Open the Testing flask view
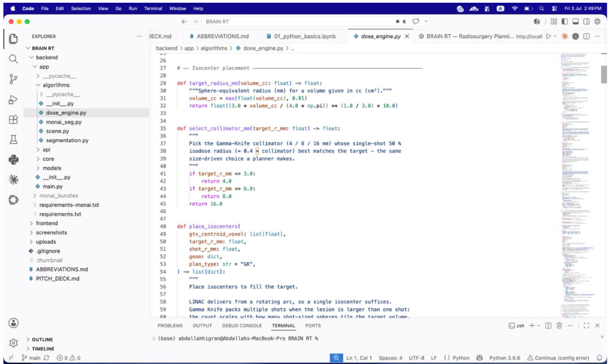The width and height of the screenshot is (609, 364). coord(13,139)
